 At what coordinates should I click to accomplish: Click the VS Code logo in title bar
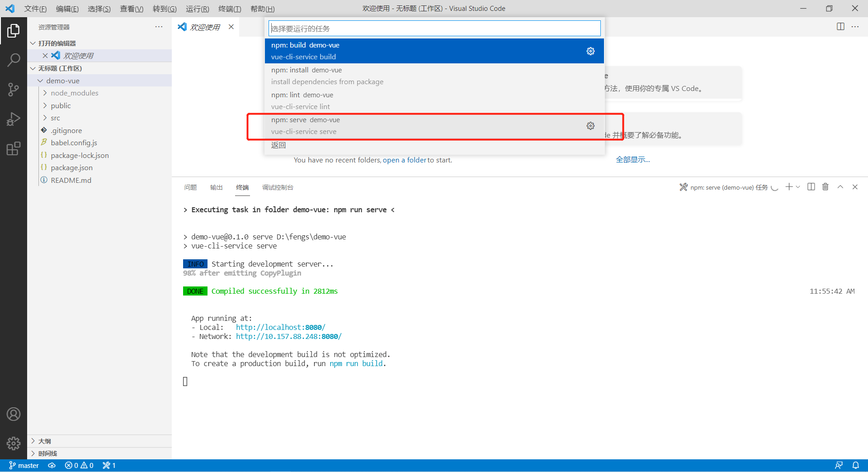coord(9,9)
